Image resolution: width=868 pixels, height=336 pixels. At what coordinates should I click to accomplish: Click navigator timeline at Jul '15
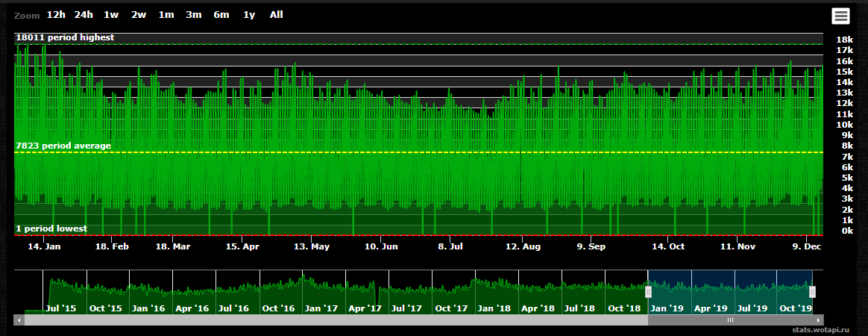pyautogui.click(x=61, y=308)
